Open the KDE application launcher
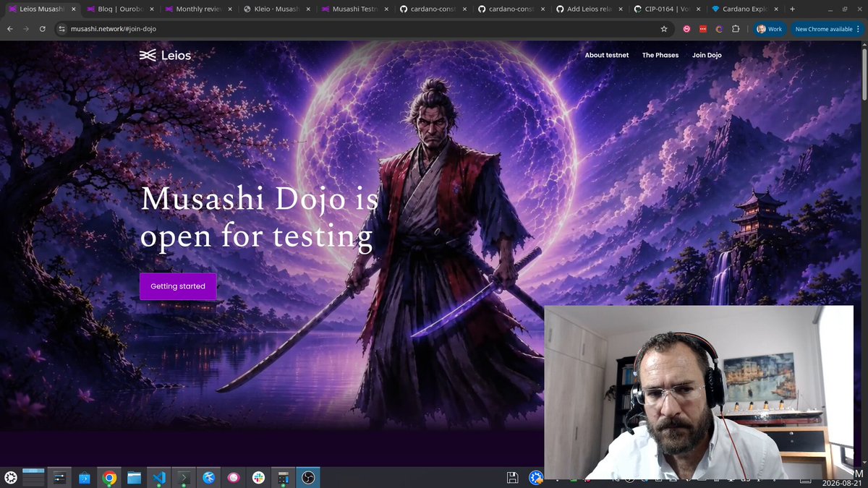The width and height of the screenshot is (868, 488). tap(11, 477)
